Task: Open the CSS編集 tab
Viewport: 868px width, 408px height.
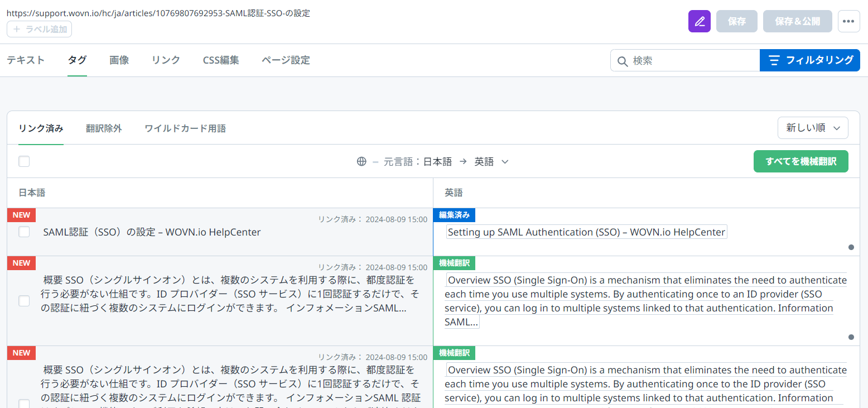Action: 221,60
